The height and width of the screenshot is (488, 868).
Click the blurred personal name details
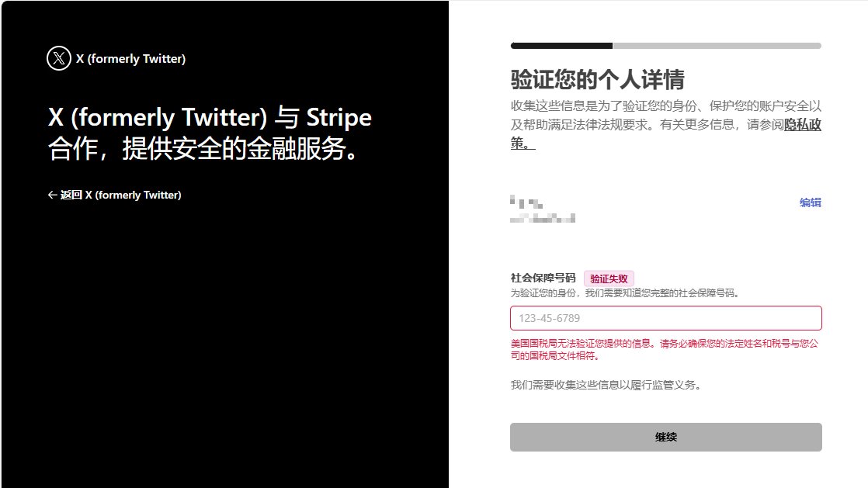tap(543, 209)
